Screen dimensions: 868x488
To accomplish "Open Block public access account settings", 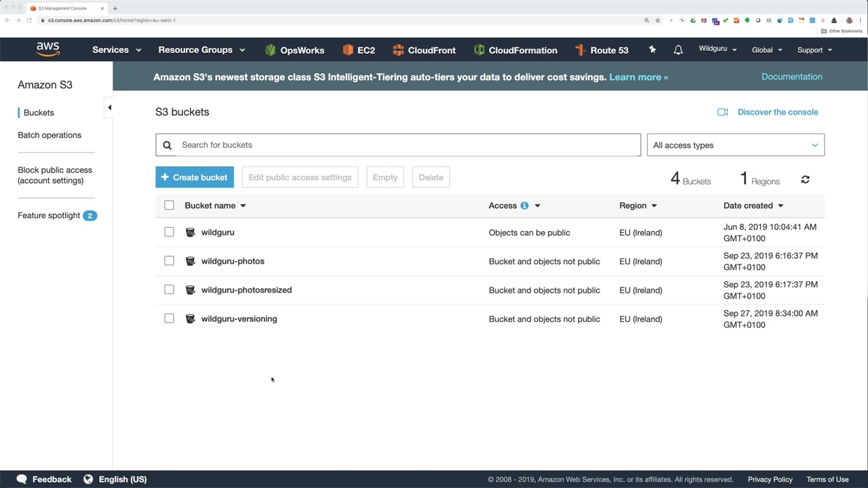I will tap(55, 175).
